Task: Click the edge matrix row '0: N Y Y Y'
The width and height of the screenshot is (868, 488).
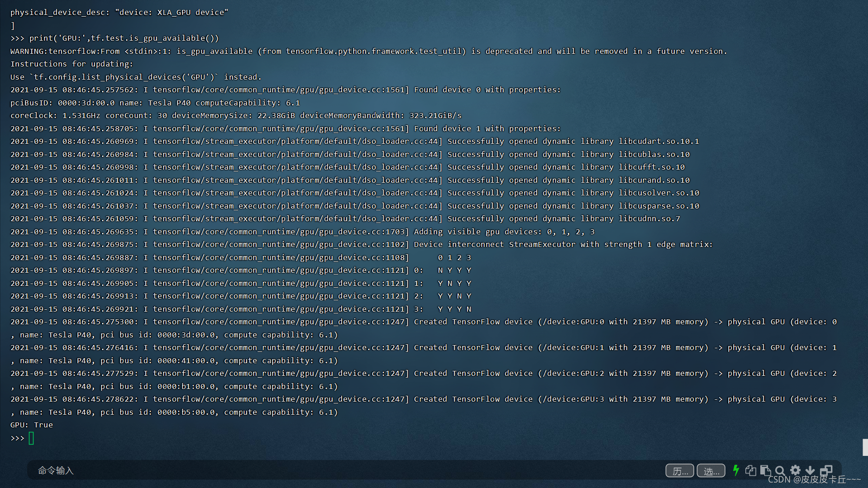Action: coord(443,270)
